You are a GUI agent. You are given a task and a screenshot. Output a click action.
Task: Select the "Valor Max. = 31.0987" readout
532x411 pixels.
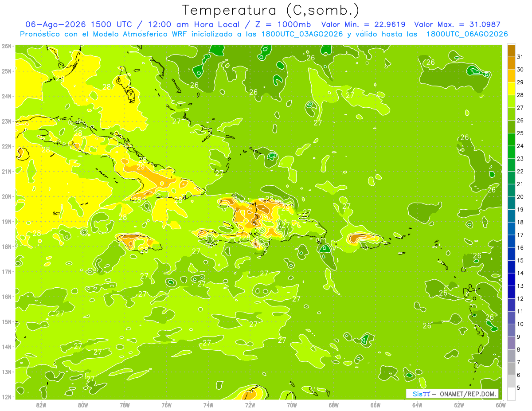(457, 24)
